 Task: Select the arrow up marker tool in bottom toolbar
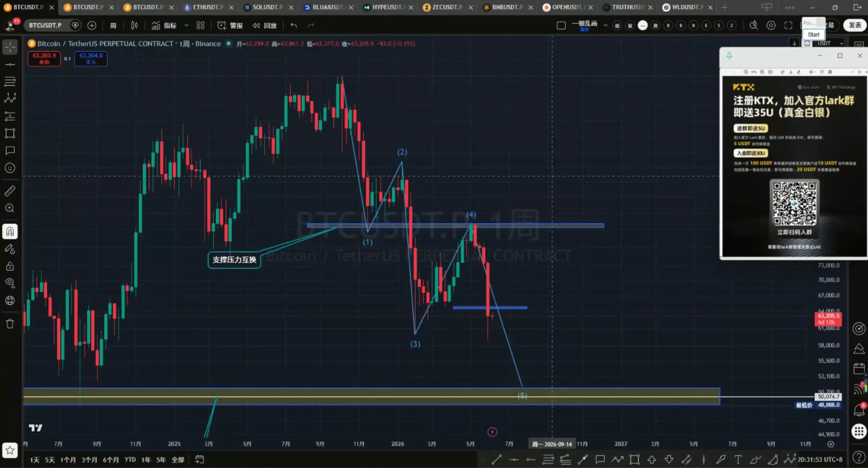[652, 460]
